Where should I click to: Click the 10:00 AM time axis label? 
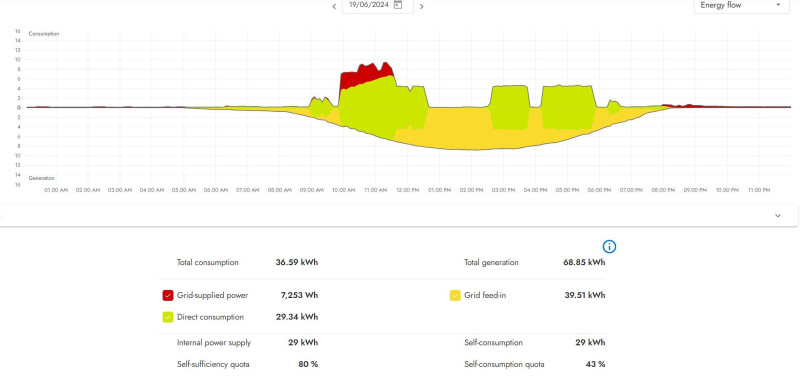pos(343,190)
